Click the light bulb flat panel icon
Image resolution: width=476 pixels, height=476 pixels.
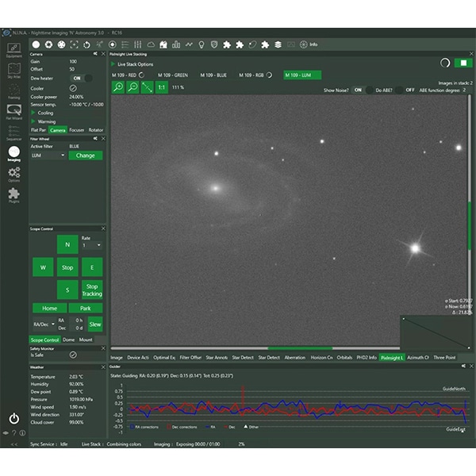[x=202, y=45]
